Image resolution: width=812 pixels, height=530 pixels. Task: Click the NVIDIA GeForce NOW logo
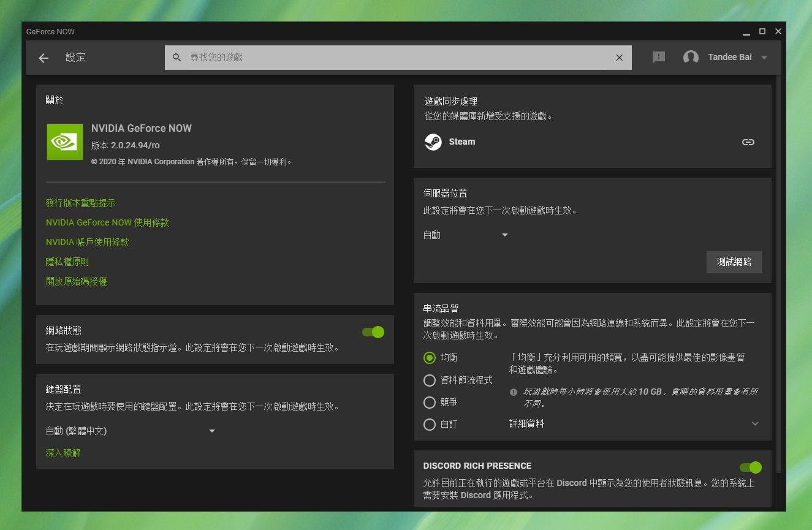pyautogui.click(x=65, y=142)
